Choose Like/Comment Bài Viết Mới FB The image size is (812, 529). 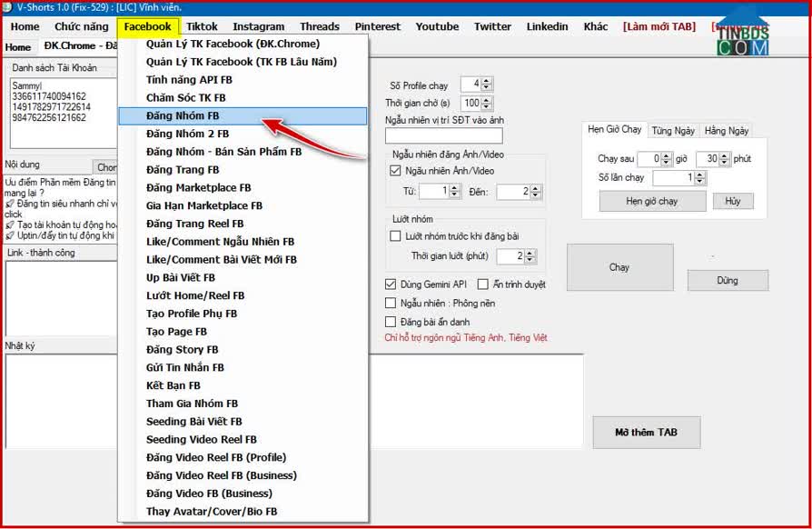point(243,260)
